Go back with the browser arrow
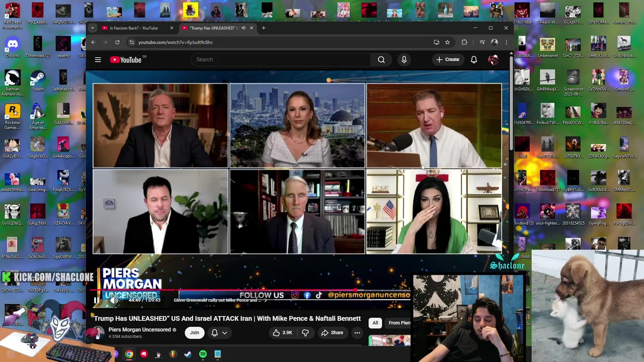This screenshot has height=362, width=644. pos(93,42)
